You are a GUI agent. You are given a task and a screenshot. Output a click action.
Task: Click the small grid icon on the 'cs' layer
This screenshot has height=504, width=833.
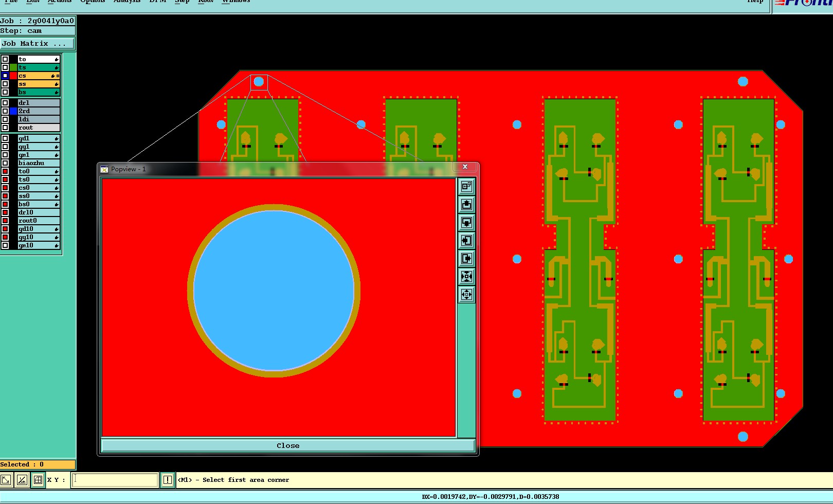(x=58, y=76)
